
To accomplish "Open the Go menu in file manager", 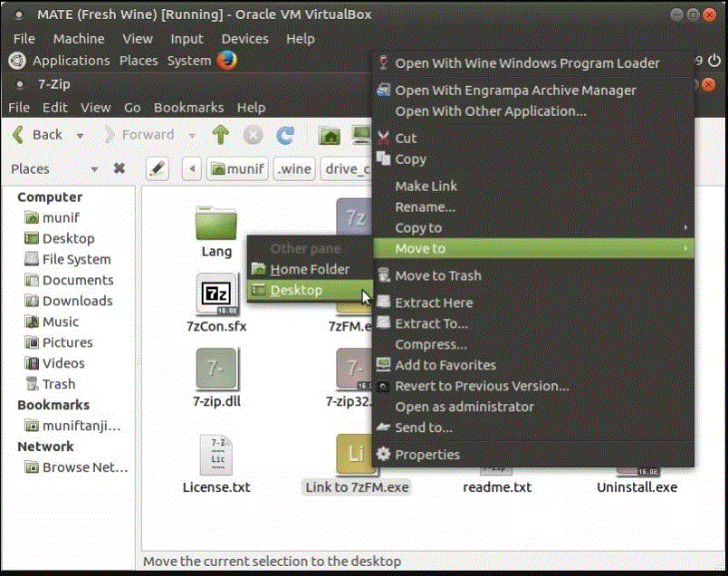I will point(132,108).
